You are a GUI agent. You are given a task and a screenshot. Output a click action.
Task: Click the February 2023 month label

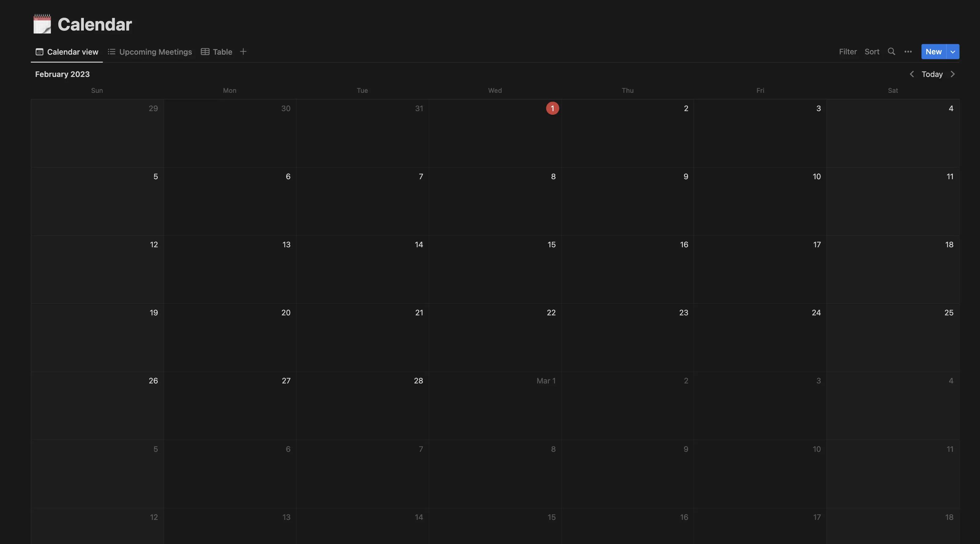62,74
